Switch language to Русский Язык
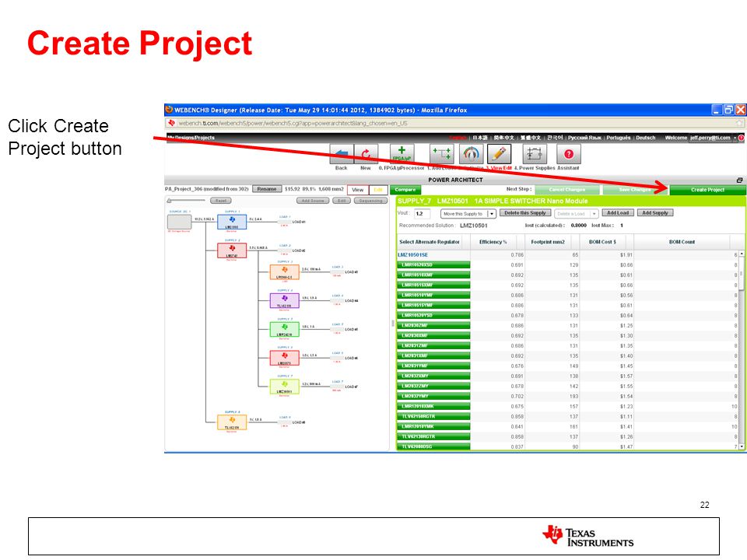Viewport: 747px width, 560px height. [x=584, y=138]
